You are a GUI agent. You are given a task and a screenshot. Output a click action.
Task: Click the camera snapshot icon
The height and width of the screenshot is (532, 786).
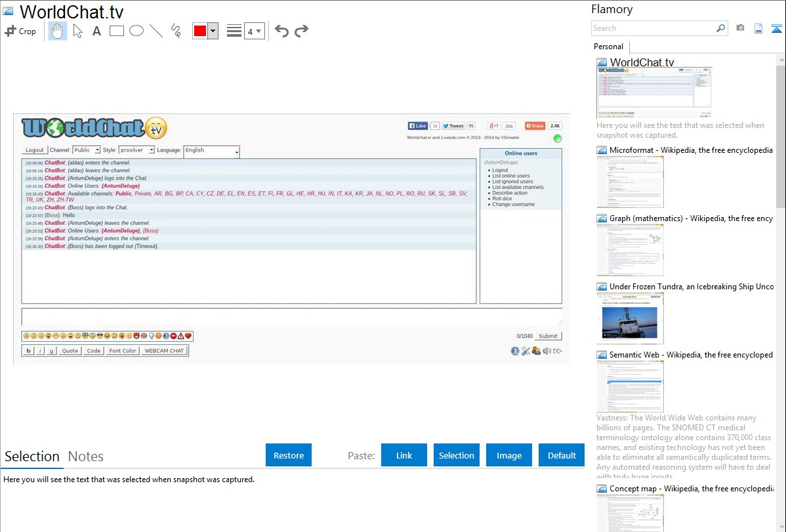[740, 28]
